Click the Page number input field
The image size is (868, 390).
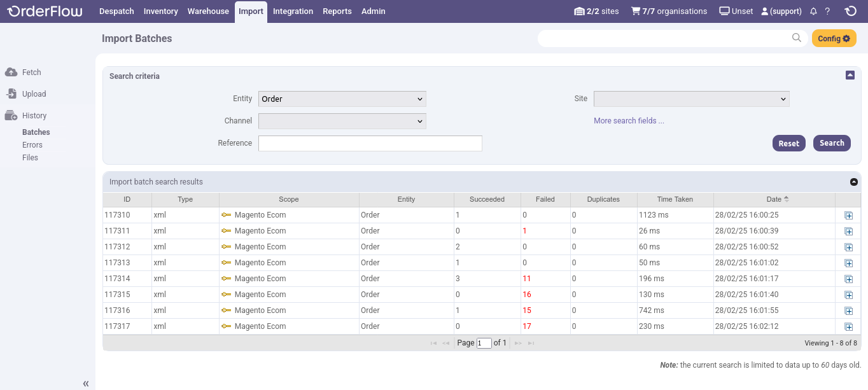pos(484,342)
